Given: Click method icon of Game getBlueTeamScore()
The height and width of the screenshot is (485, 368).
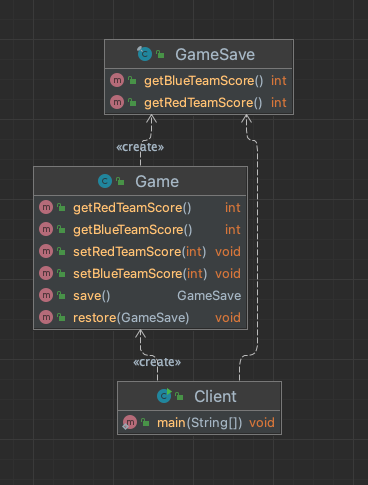Looking at the screenshot, I should coord(46,229).
